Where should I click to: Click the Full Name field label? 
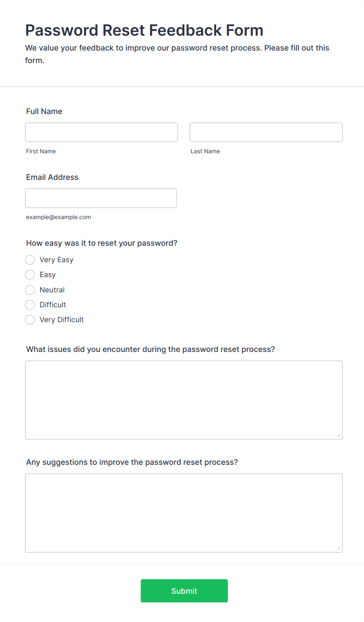(44, 111)
